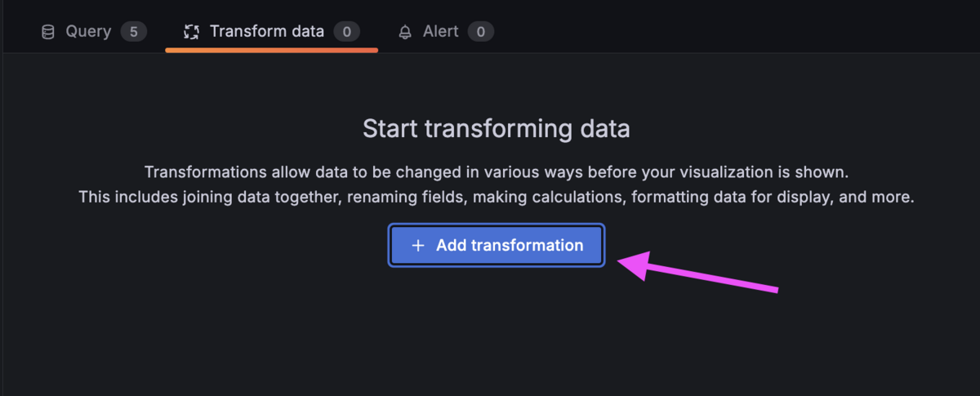This screenshot has height=396, width=980.
Task: Click the sentence starting 'Transformations allow data'
Action: [x=497, y=172]
